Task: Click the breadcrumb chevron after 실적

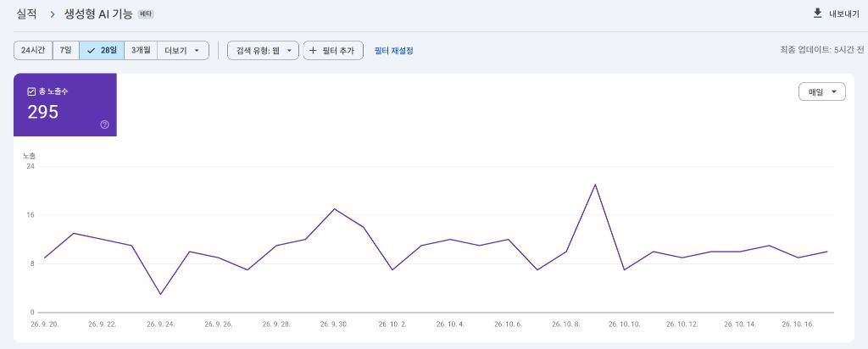Action: click(x=53, y=14)
